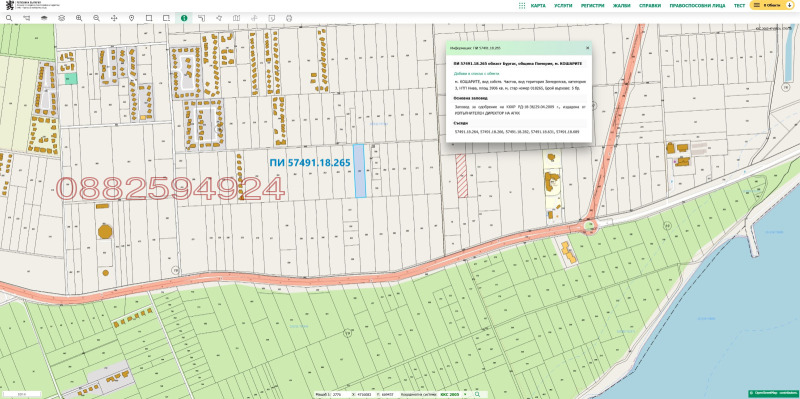Select the polygon drawing tool icon
The width and height of the screenshot is (800, 399).
[219, 18]
